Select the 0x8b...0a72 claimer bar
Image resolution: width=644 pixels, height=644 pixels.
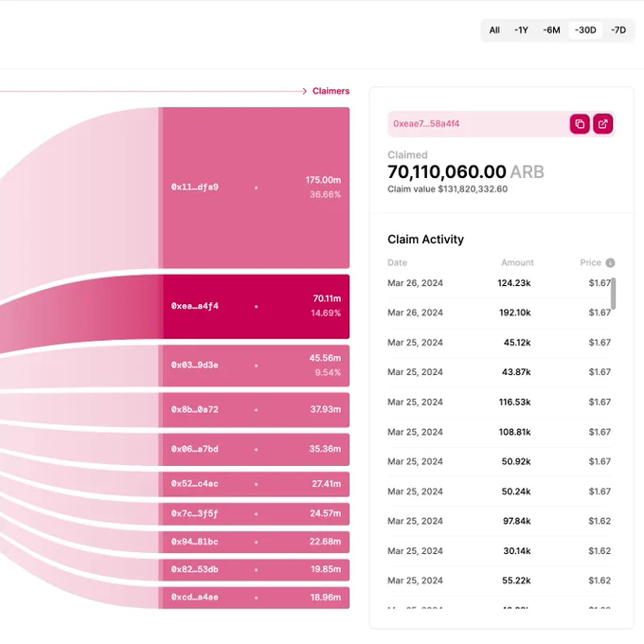coord(254,410)
